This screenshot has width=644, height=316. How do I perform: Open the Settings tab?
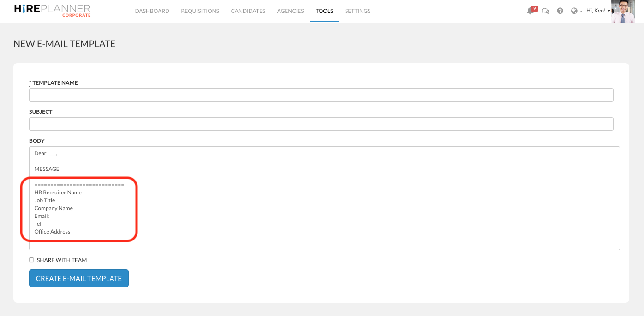(x=358, y=11)
